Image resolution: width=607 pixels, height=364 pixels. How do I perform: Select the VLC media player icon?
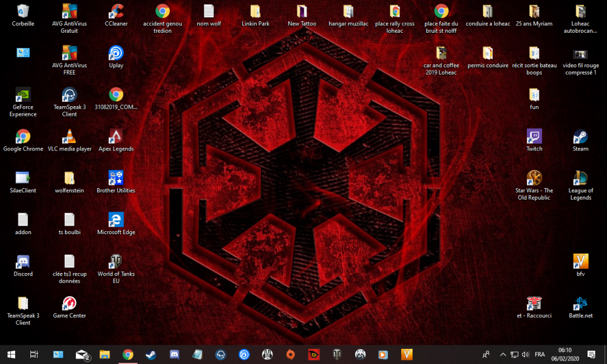(x=69, y=141)
